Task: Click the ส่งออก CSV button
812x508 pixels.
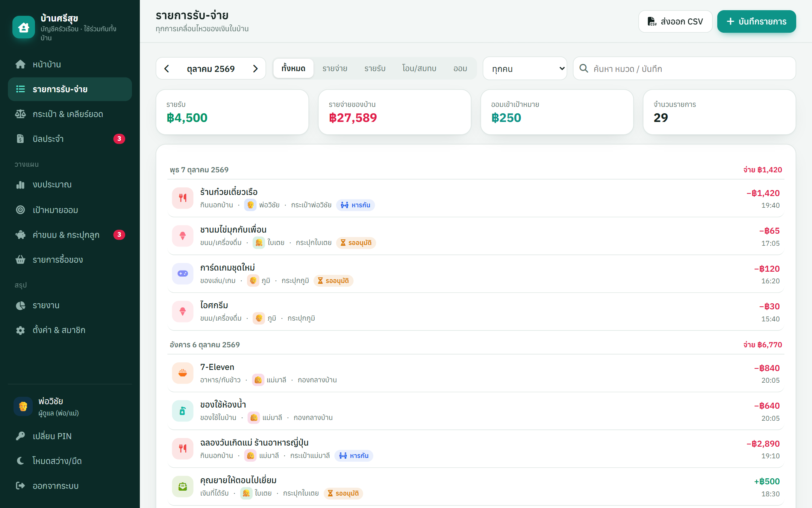Action: point(675,21)
